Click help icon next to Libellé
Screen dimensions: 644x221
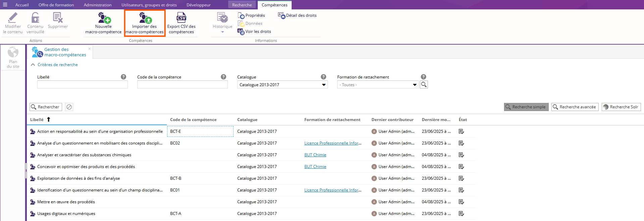tap(123, 77)
